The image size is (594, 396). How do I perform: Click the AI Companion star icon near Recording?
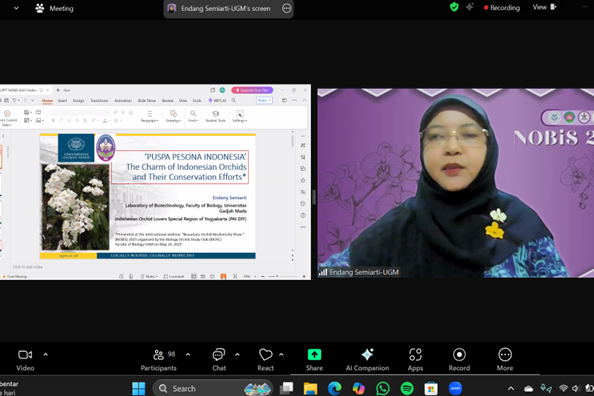click(469, 7)
